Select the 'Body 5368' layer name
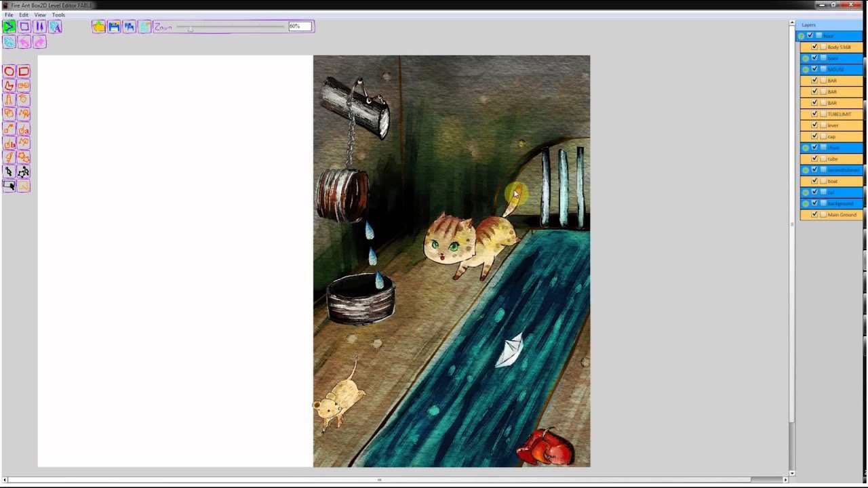Image resolution: width=868 pixels, height=488 pixels. pyautogui.click(x=839, y=47)
